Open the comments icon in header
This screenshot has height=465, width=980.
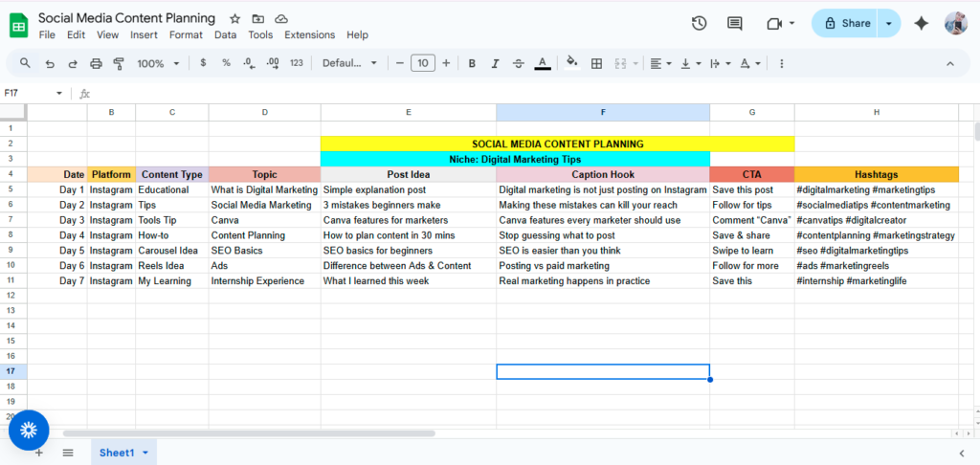[735, 24]
